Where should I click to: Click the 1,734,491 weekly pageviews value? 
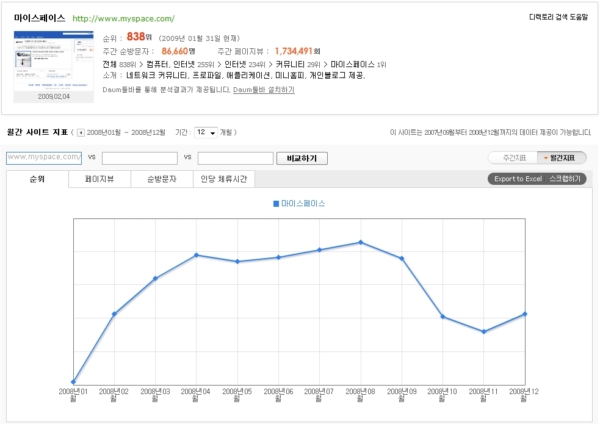coord(293,51)
